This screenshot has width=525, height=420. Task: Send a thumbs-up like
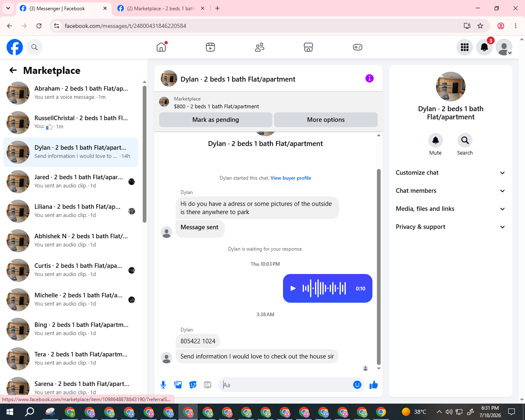coord(374,385)
